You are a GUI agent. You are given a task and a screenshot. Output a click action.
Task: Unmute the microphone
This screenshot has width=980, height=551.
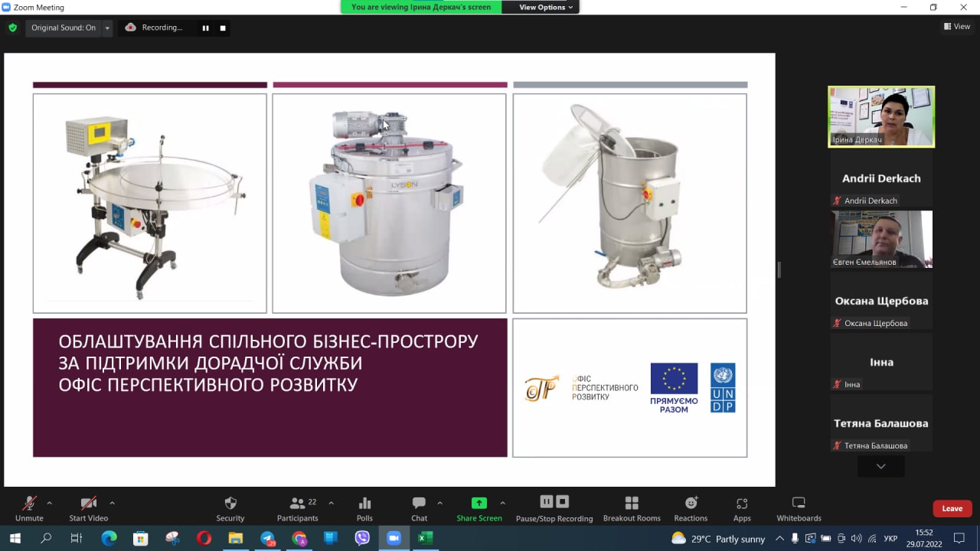pos(29,507)
